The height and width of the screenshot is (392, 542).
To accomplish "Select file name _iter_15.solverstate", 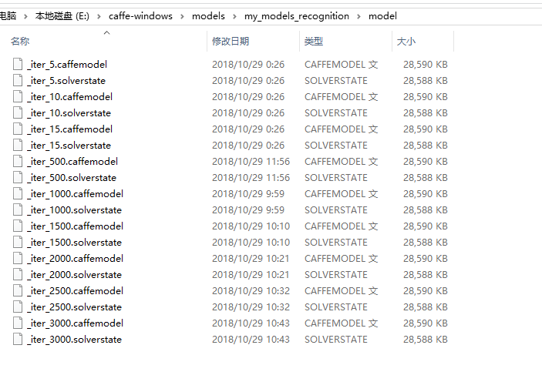I will pos(69,146).
